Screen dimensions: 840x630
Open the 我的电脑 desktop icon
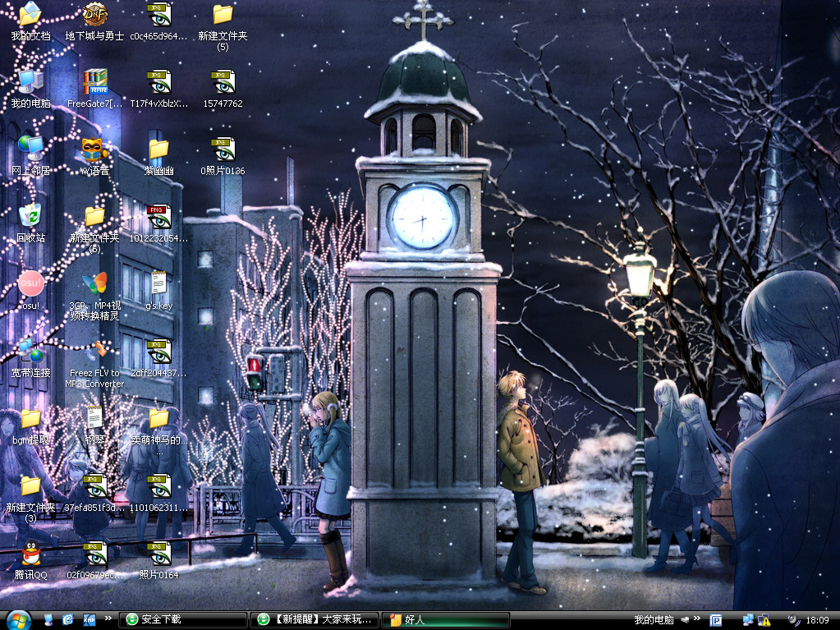point(30,83)
